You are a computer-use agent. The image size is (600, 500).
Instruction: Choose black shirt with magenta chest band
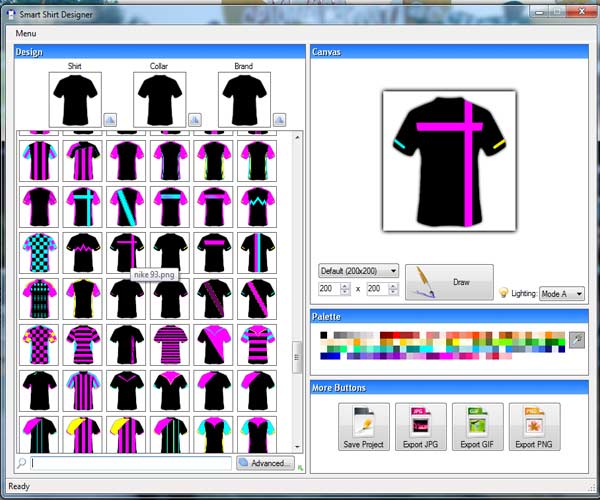tap(214, 252)
